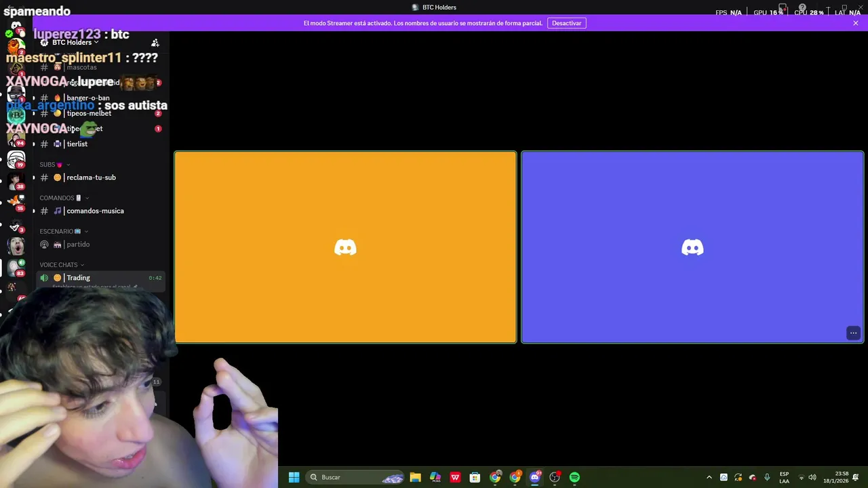Image resolution: width=868 pixels, height=488 pixels.
Task: Click the orange participant video tile
Action: (x=345, y=247)
